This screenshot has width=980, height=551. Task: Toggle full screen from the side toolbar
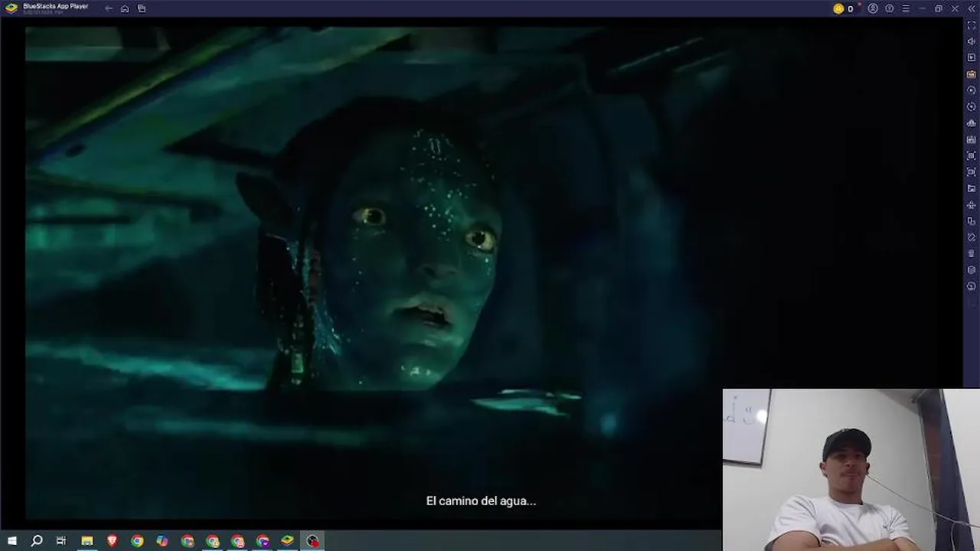click(x=972, y=25)
